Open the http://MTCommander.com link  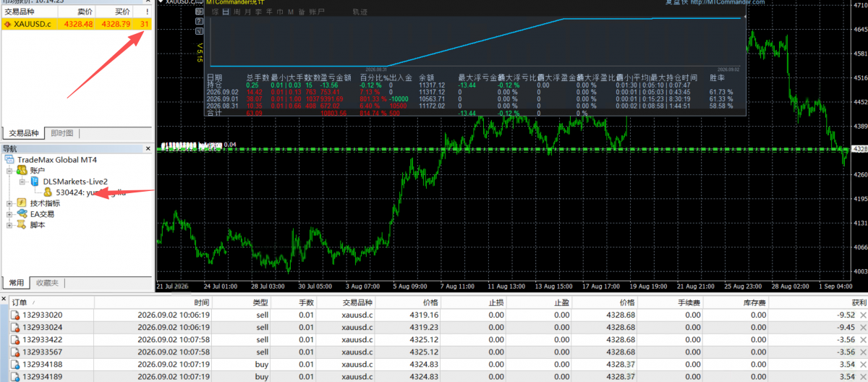(728, 3)
